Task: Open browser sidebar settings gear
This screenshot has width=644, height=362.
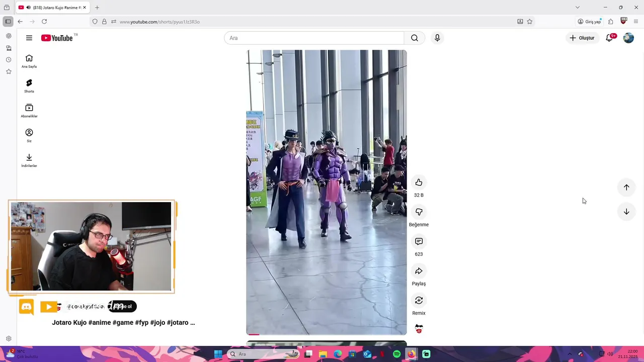Action: pyautogui.click(x=9, y=339)
